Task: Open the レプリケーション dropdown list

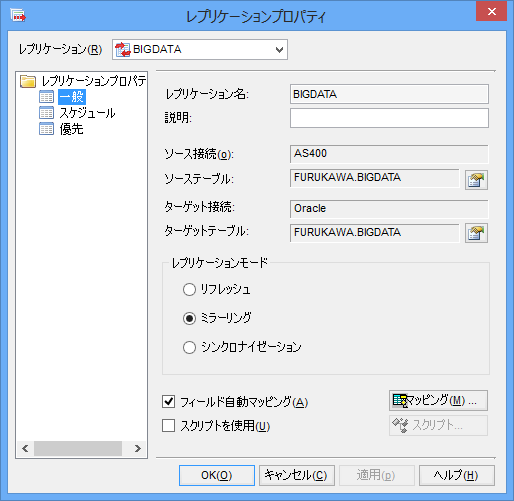Action: coord(279,50)
